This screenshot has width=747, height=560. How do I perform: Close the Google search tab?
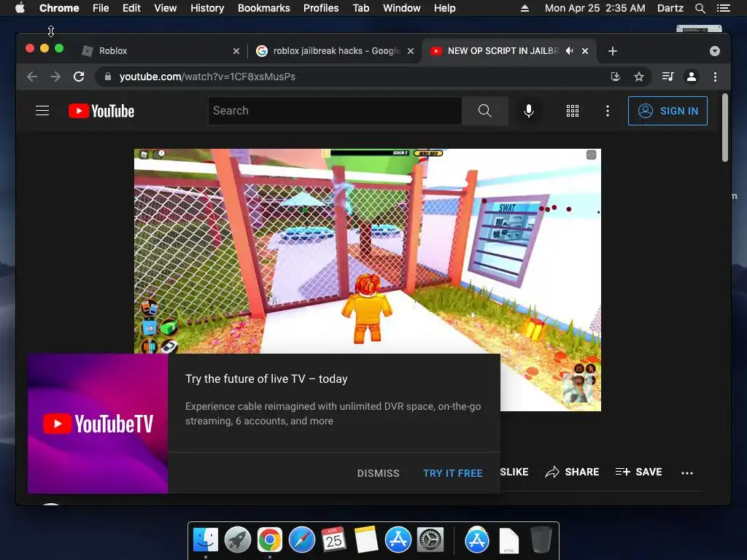pos(411,51)
